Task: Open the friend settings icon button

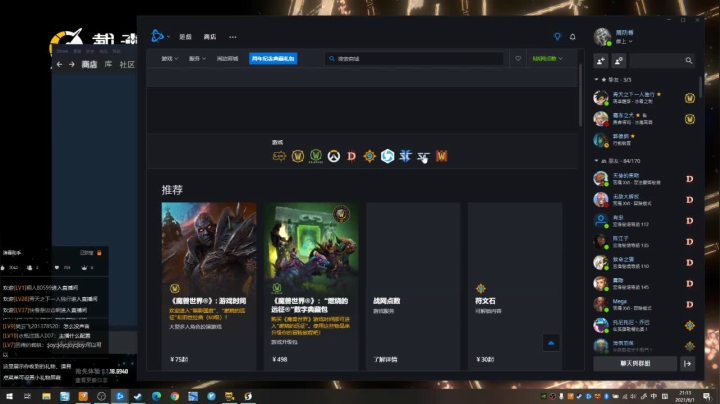Action: tap(619, 61)
